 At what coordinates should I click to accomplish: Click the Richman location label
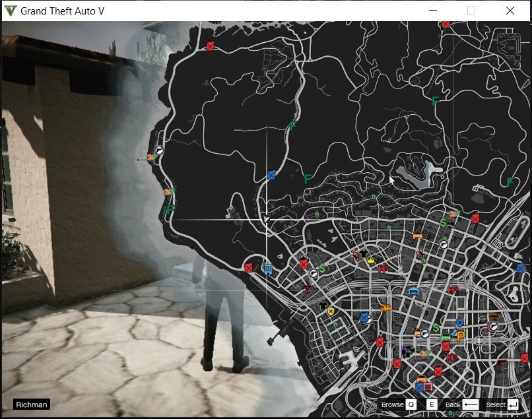coord(31,404)
